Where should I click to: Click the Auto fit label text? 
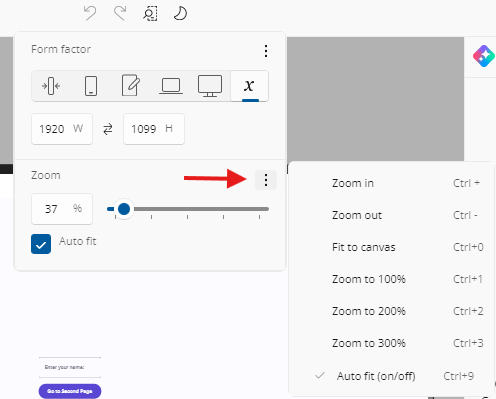coord(78,241)
